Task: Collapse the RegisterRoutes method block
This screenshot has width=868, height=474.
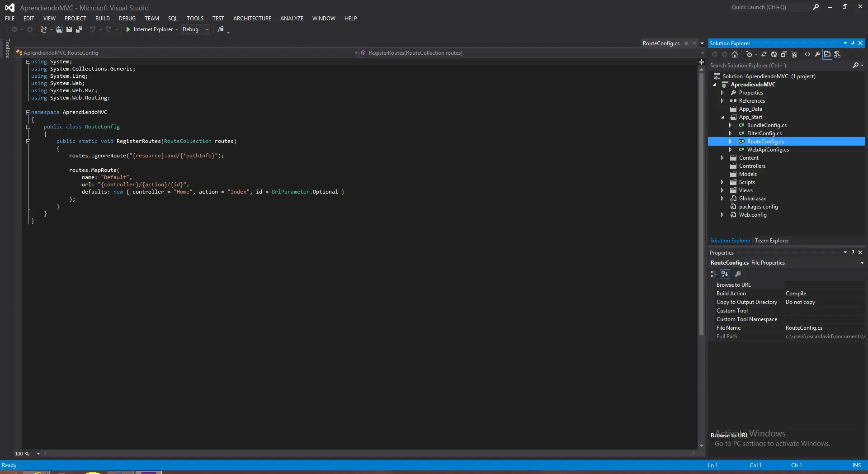Action: [28, 141]
